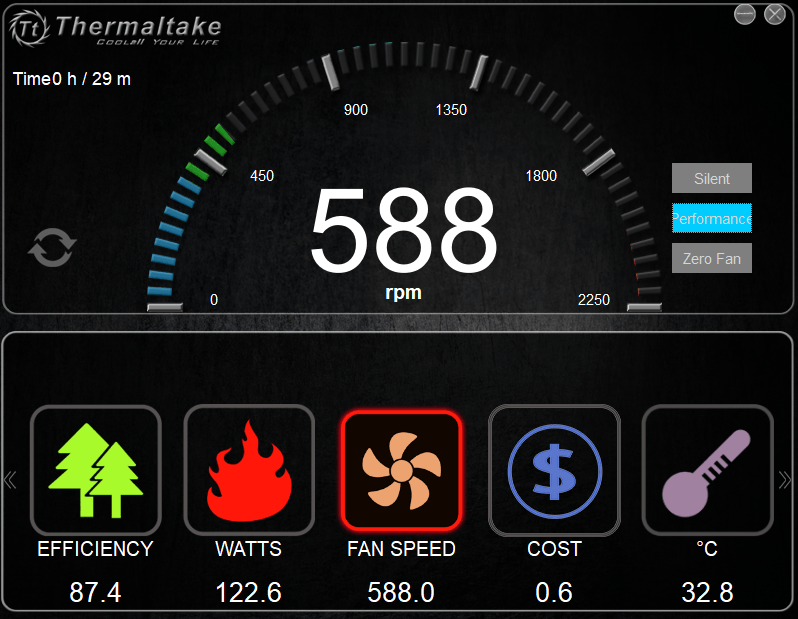Click the green trees Efficiency icon

point(95,470)
